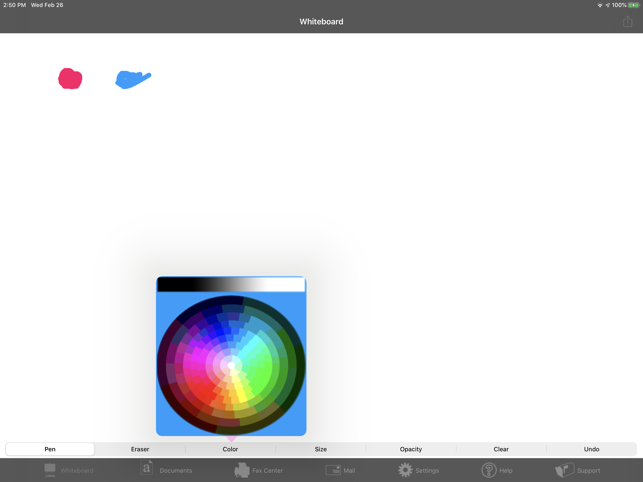Check the battery indicator in status bar
The width and height of the screenshot is (643, 482).
634,5
